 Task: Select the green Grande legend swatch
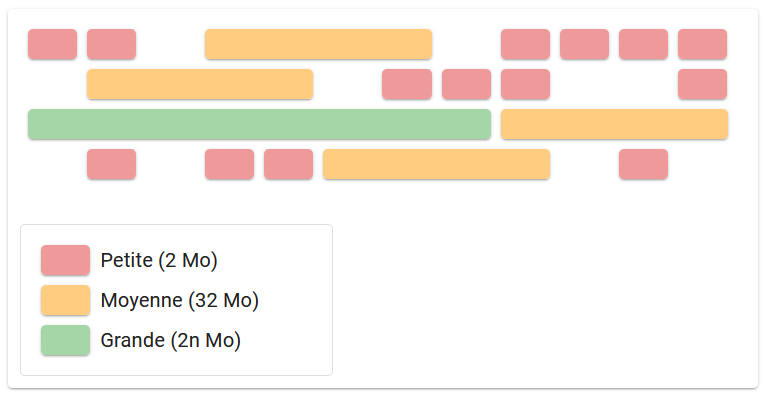pyautogui.click(x=65, y=340)
